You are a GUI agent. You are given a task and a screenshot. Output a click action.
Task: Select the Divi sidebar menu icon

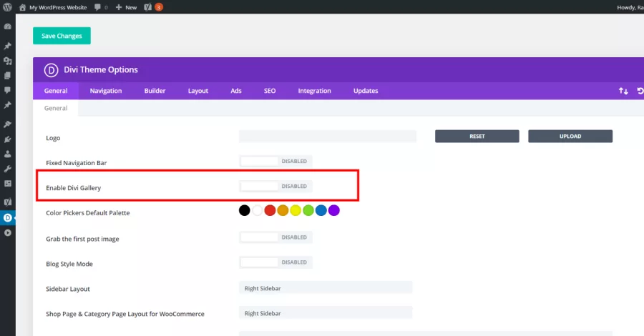pos(7,218)
